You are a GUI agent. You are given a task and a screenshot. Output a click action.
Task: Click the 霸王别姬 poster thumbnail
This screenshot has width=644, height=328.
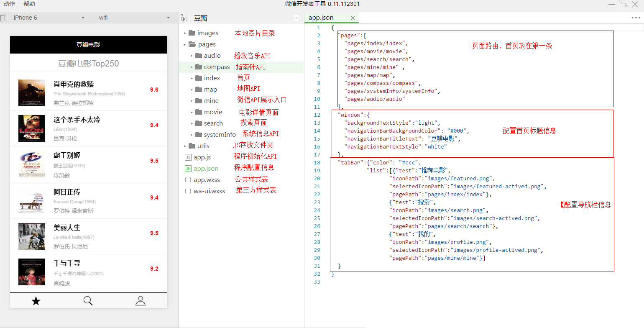(x=32, y=164)
